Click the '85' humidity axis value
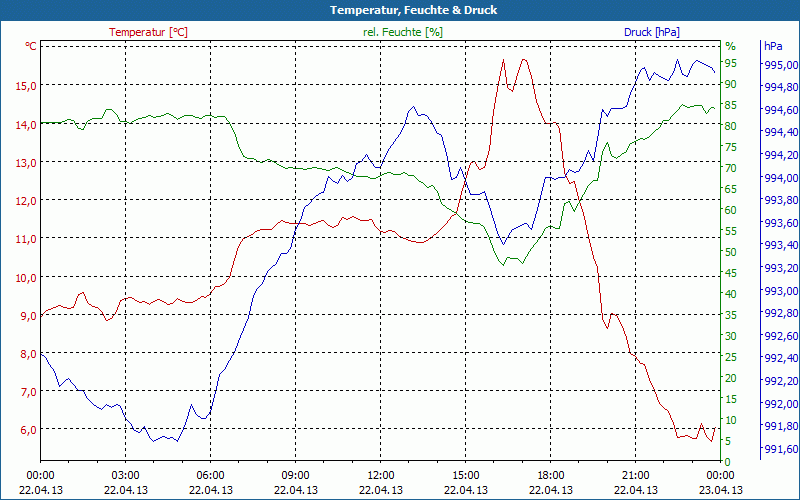 731,105
